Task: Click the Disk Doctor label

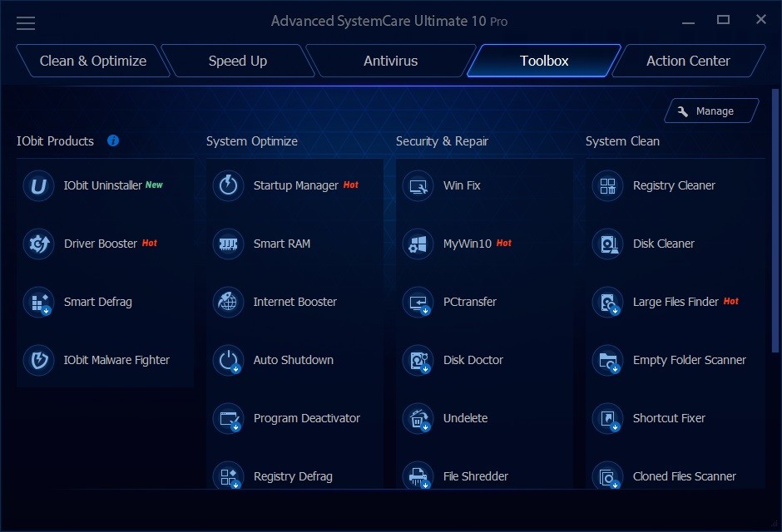Action: (x=473, y=360)
